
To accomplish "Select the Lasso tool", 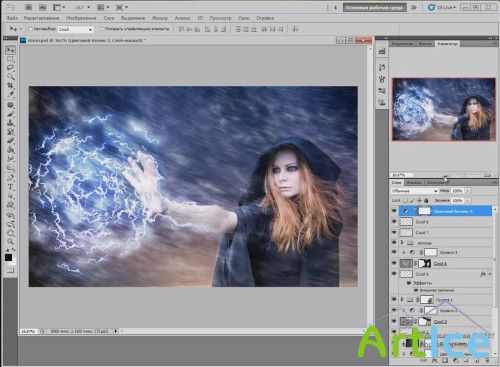I will click(x=11, y=68).
